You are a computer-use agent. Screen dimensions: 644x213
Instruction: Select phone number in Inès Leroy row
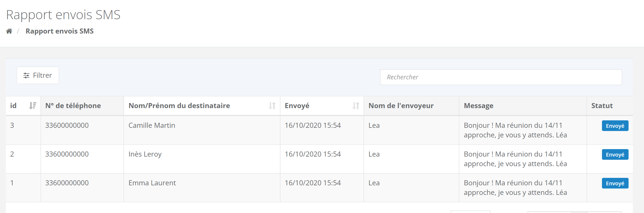[67, 154]
